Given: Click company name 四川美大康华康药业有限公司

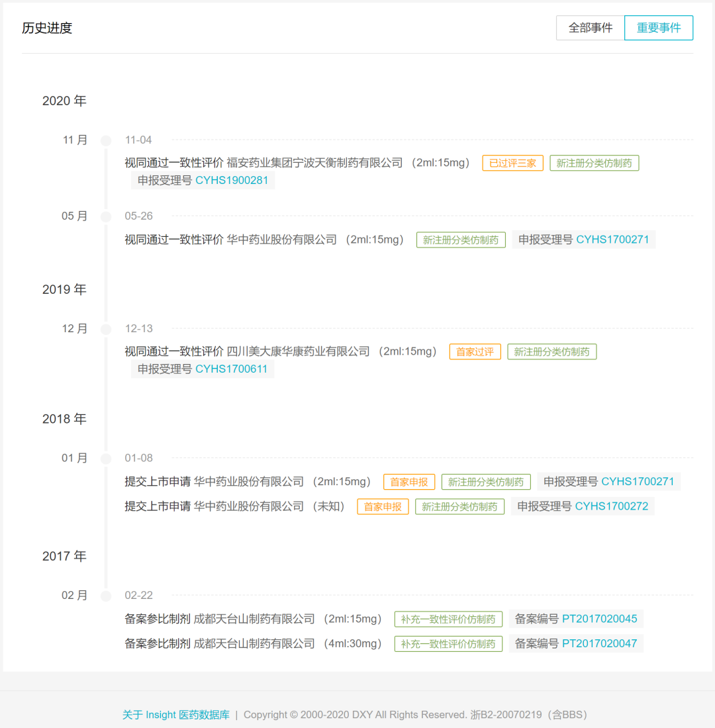Looking at the screenshot, I should pos(298,351).
